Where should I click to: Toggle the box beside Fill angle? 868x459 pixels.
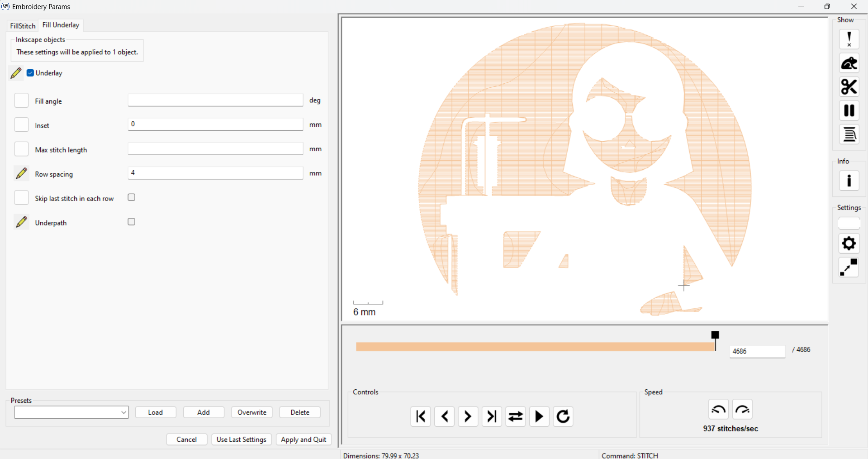pos(21,100)
